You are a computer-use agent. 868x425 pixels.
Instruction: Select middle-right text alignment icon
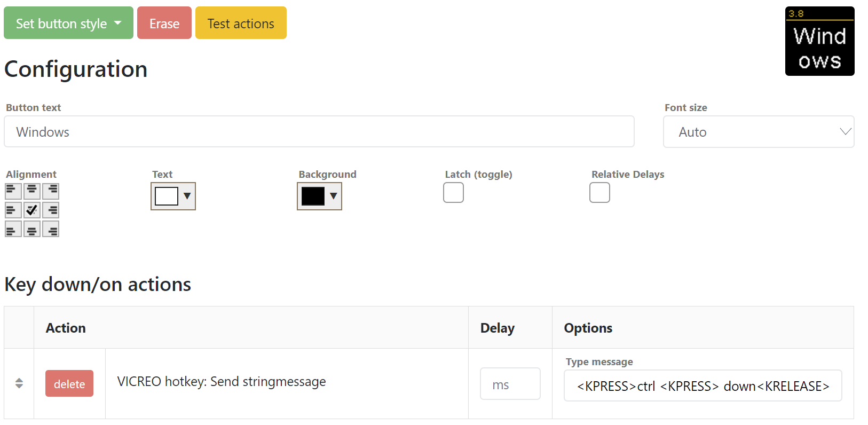[x=51, y=210]
